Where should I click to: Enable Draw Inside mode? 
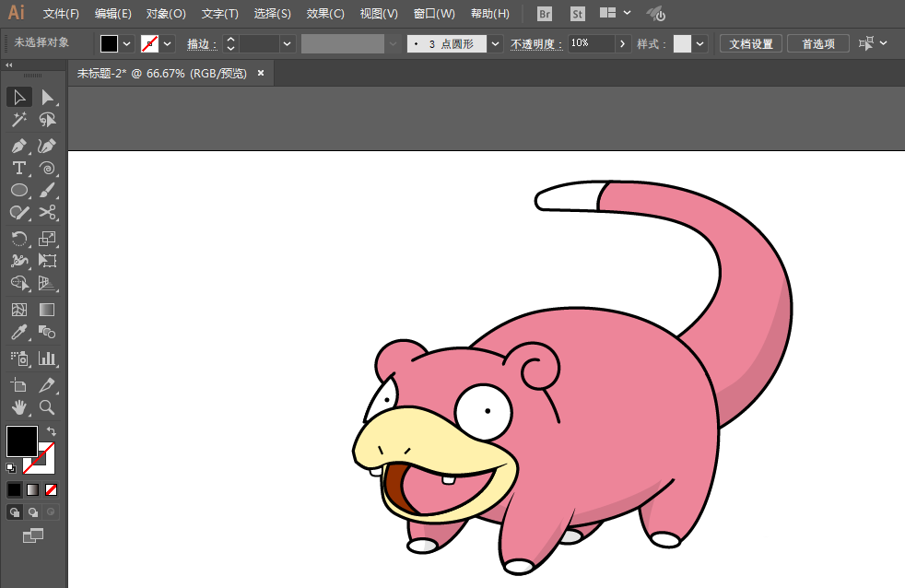tap(52, 512)
